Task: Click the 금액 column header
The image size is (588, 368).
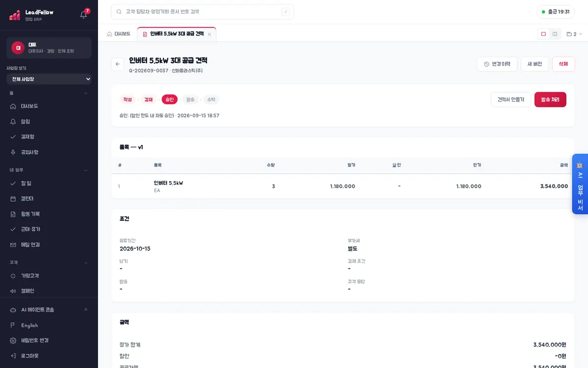Action: (564, 165)
